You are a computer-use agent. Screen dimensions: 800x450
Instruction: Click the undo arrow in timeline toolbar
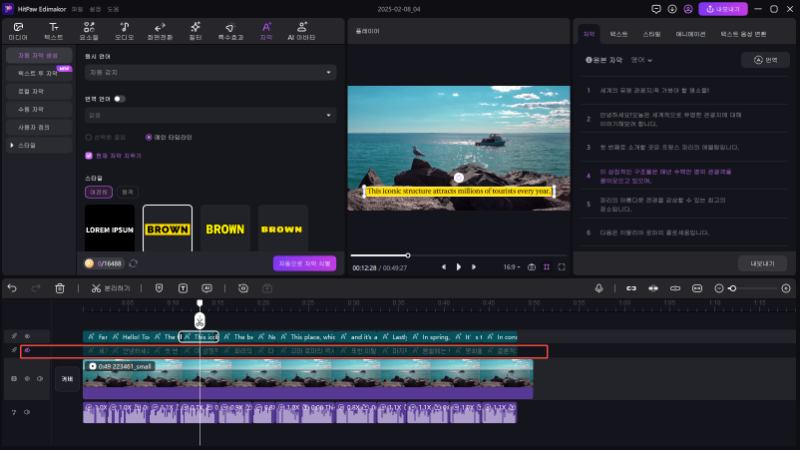pyautogui.click(x=12, y=288)
